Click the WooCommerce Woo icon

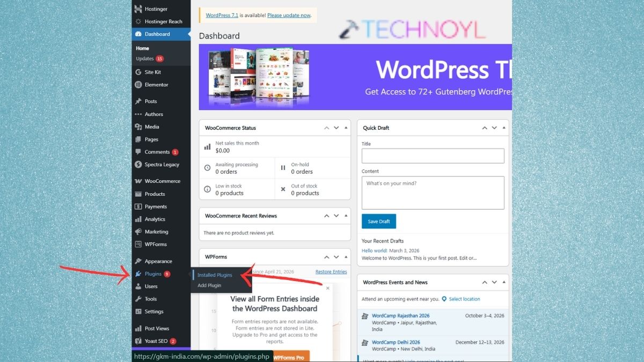138,181
